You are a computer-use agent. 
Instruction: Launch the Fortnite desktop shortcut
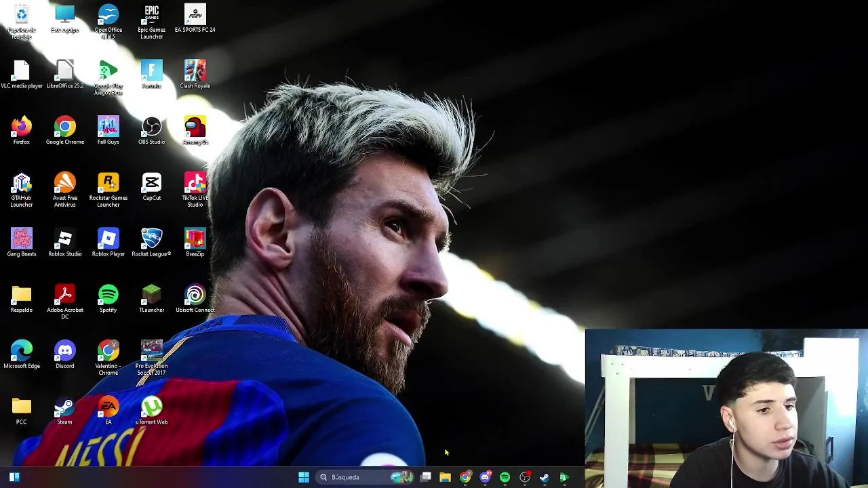tap(152, 75)
